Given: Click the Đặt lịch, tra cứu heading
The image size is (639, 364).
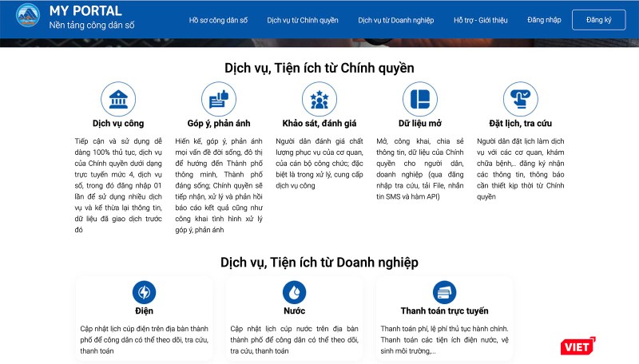Looking at the screenshot, I should [521, 124].
